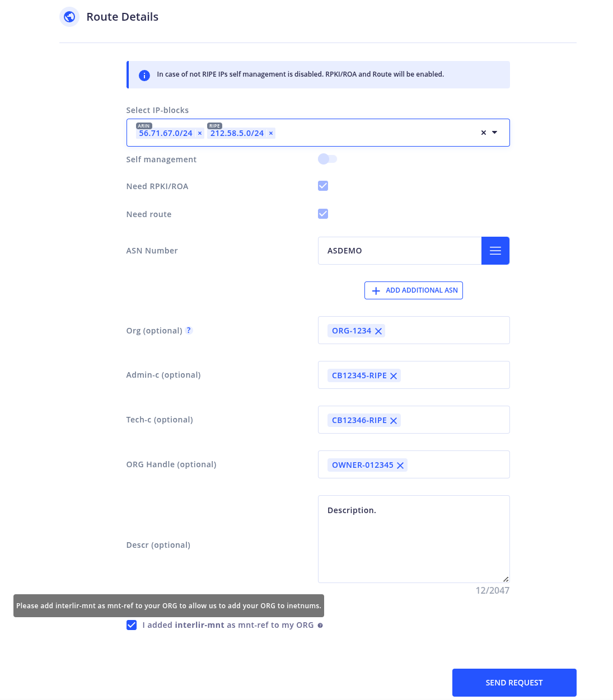Remove the CB12346-RIPE Tech-c tag
This screenshot has width=613, height=700.
tap(394, 420)
